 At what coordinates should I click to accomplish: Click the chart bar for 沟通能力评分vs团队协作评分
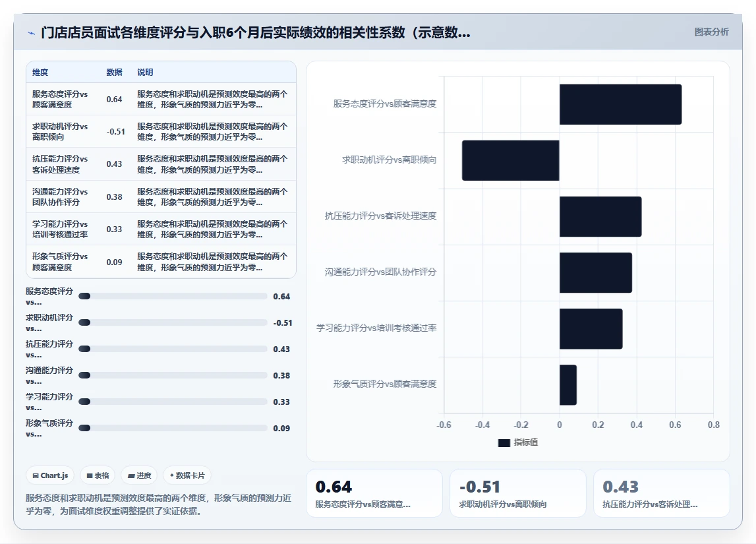tap(596, 272)
